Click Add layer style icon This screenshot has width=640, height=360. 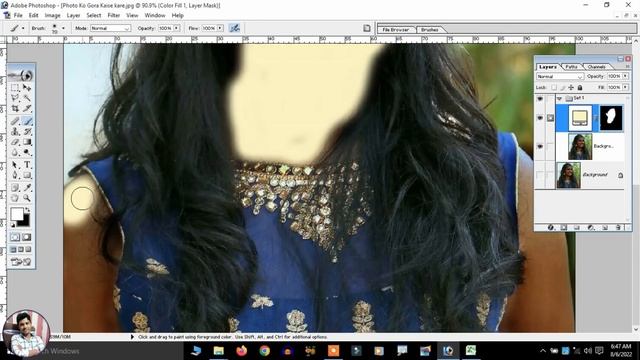point(551,227)
